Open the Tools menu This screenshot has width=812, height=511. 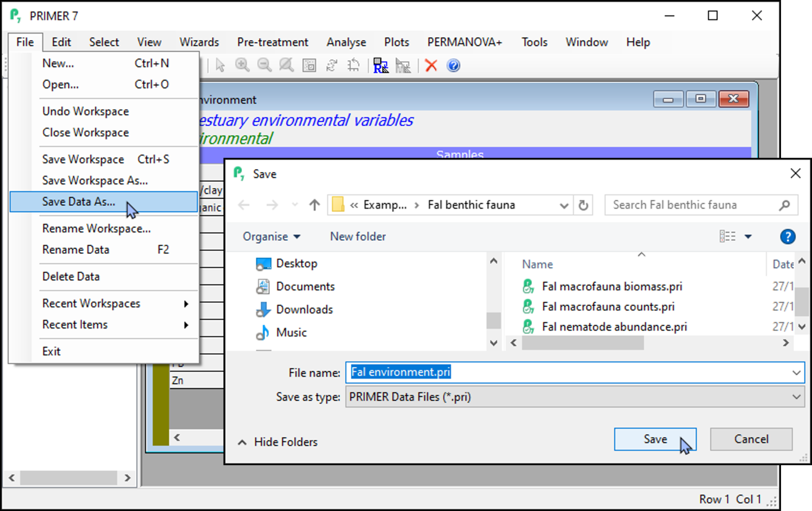(534, 42)
